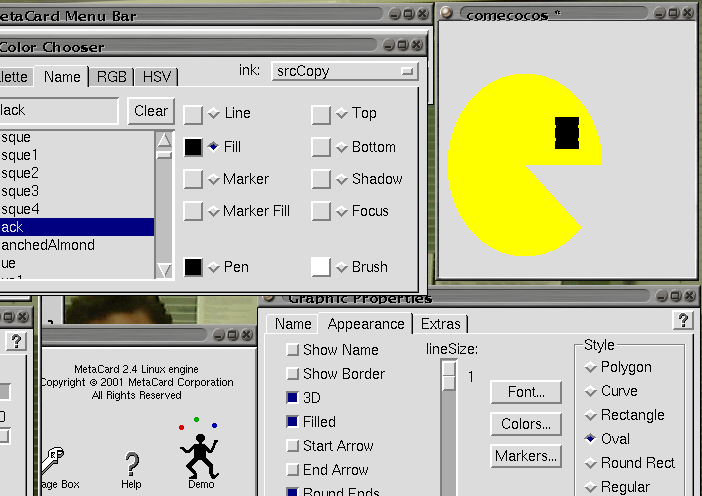Viewport: 702px width, 496px height.
Task: Click the color list scroll up arrow
Action: pyautogui.click(x=164, y=140)
